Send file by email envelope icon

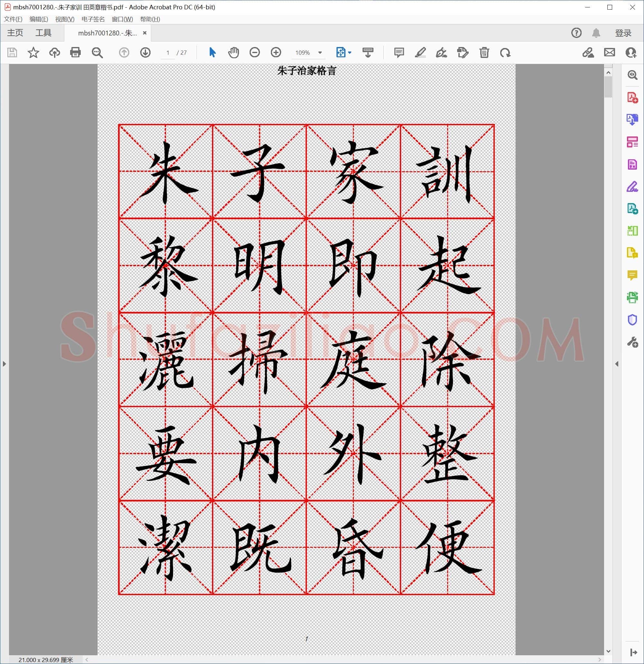[610, 52]
